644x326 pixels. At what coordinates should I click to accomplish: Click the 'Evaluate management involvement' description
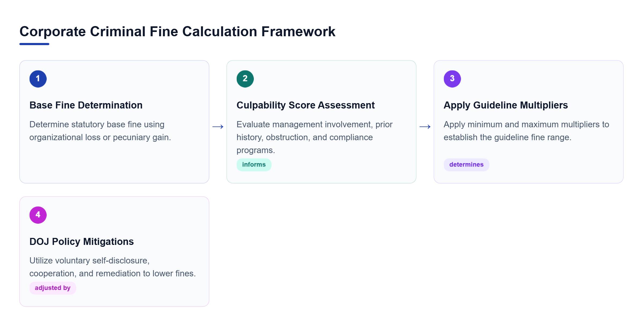coord(314,137)
